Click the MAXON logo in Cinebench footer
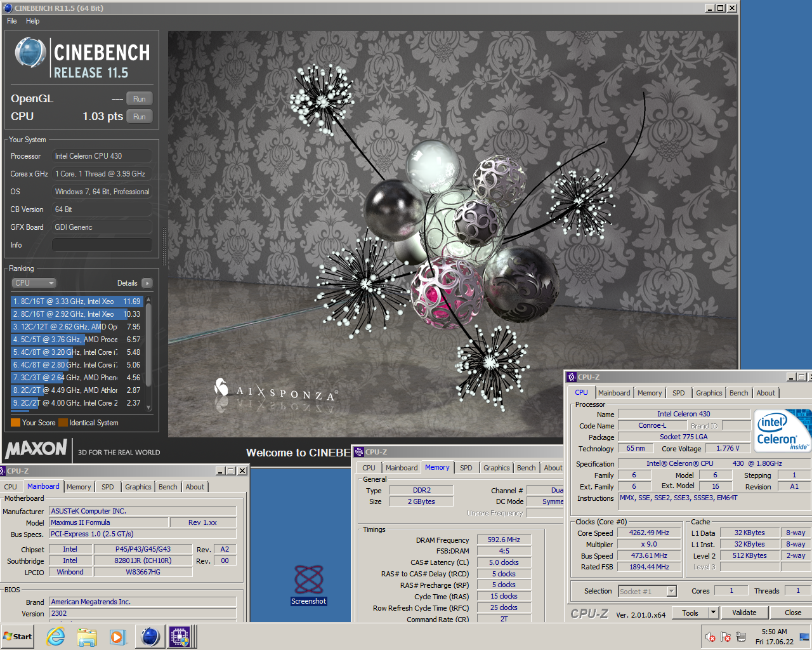 [x=36, y=449]
